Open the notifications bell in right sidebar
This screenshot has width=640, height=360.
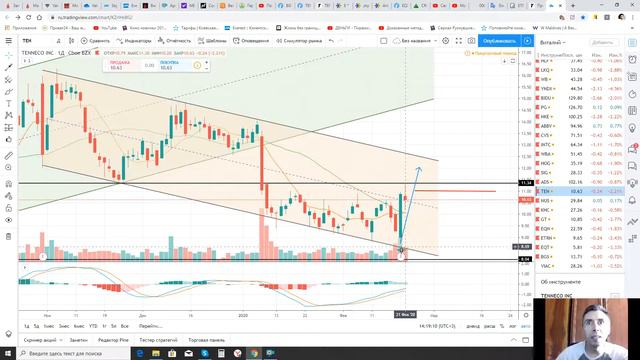coord(632,200)
